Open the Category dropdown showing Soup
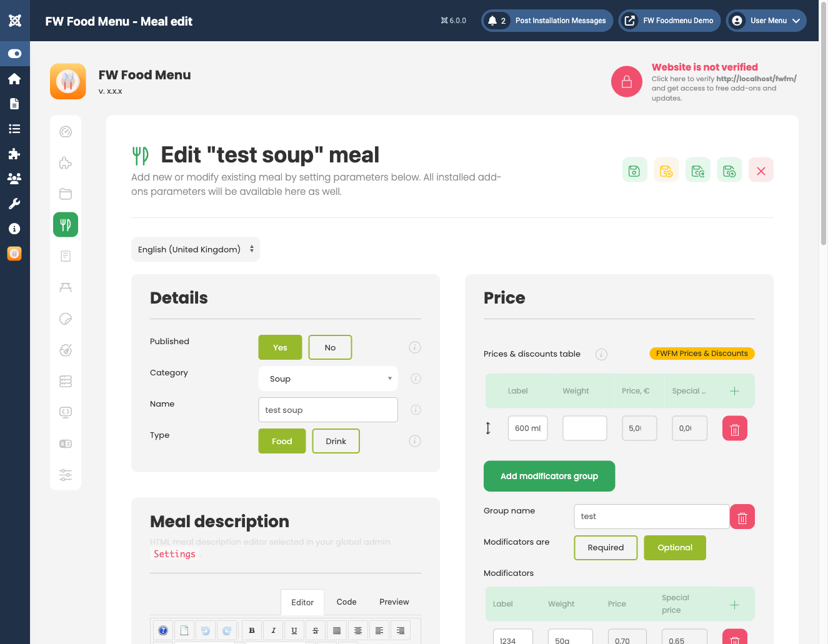Viewport: 828px width, 644px height. coord(327,379)
